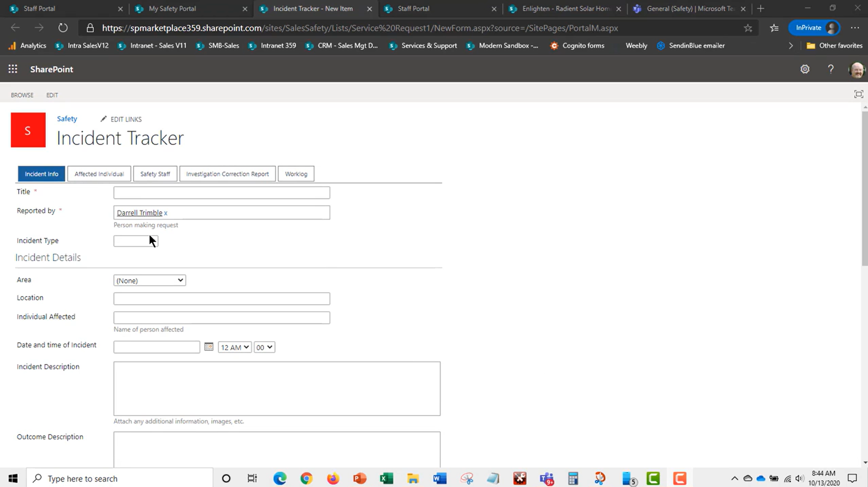Switch to the Affected Individual tab
Image resolution: width=868 pixels, height=487 pixels.
[99, 174]
